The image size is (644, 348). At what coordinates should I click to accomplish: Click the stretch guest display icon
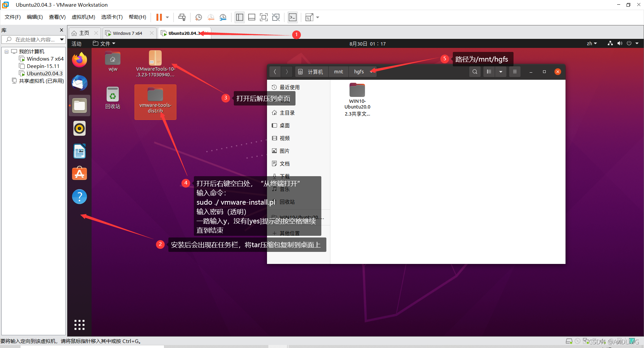pyautogui.click(x=309, y=17)
